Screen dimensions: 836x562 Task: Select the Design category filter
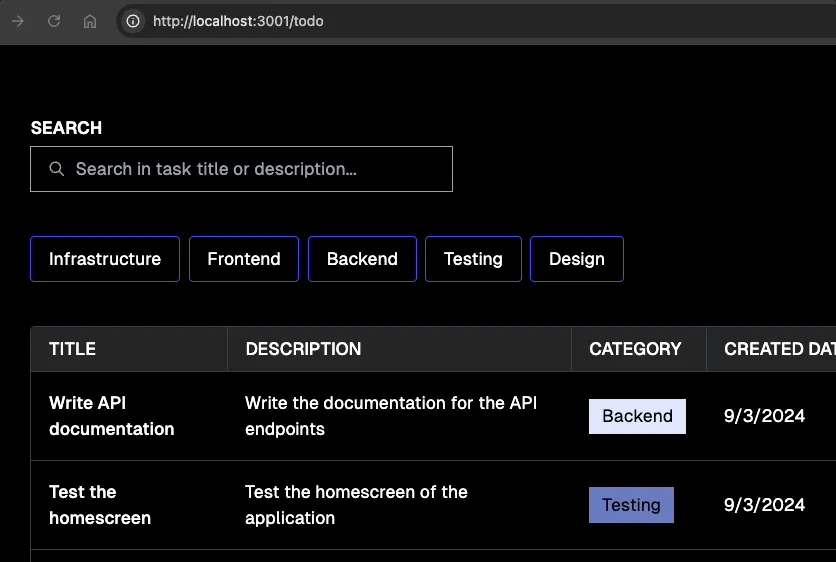pos(577,259)
